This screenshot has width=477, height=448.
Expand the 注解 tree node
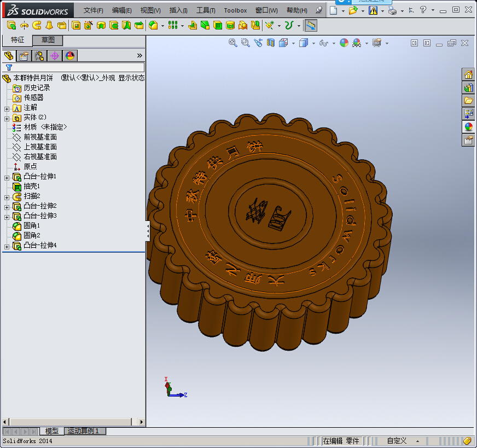[7, 109]
